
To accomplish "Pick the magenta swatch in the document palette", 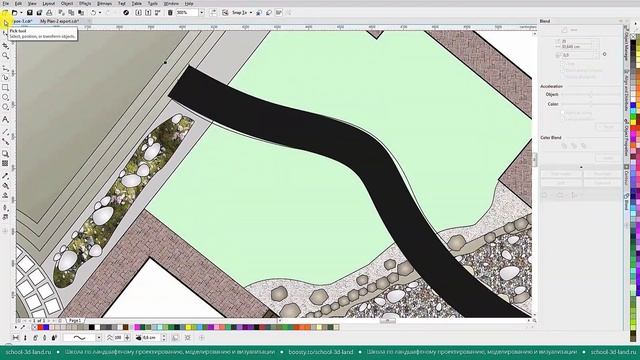I will (137, 327).
